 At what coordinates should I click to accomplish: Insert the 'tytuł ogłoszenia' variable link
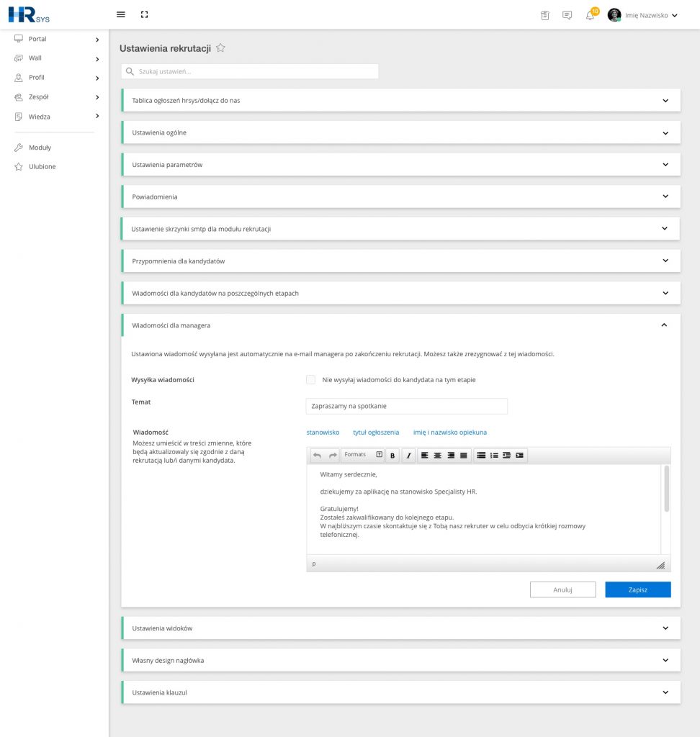[x=376, y=433]
